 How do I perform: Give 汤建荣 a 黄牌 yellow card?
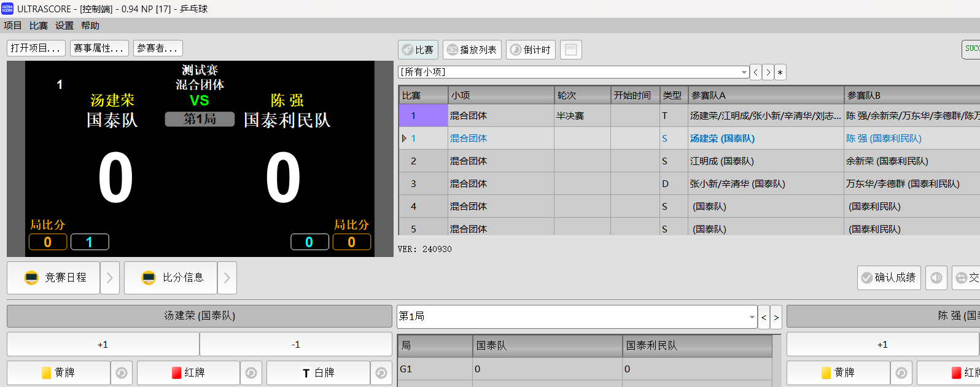point(58,373)
